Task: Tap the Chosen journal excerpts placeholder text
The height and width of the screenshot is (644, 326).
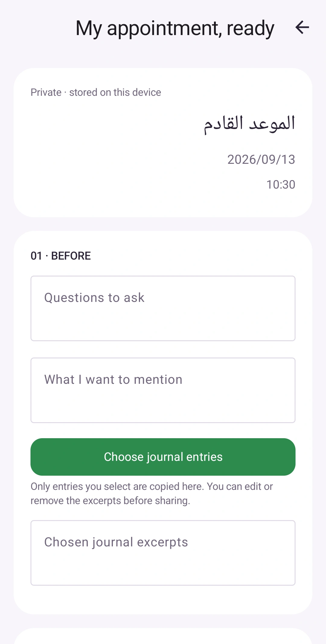Action: (x=116, y=542)
